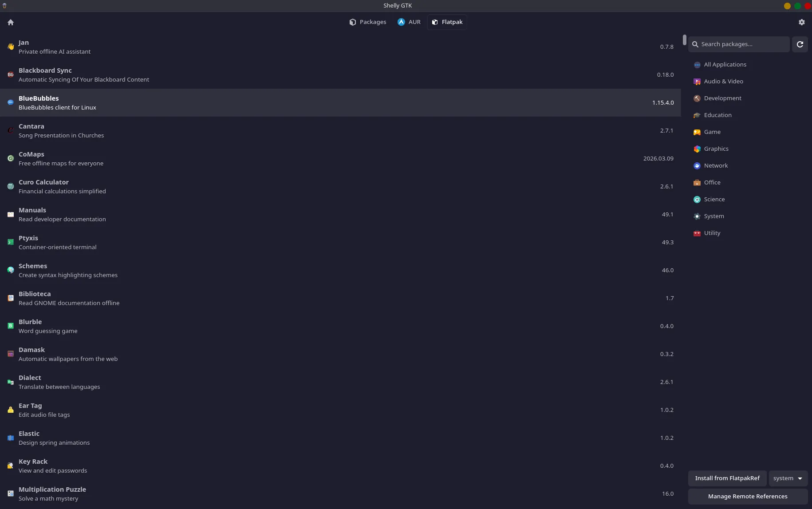Click the Curo Calculator app icon
The width and height of the screenshot is (812, 509).
click(11, 186)
